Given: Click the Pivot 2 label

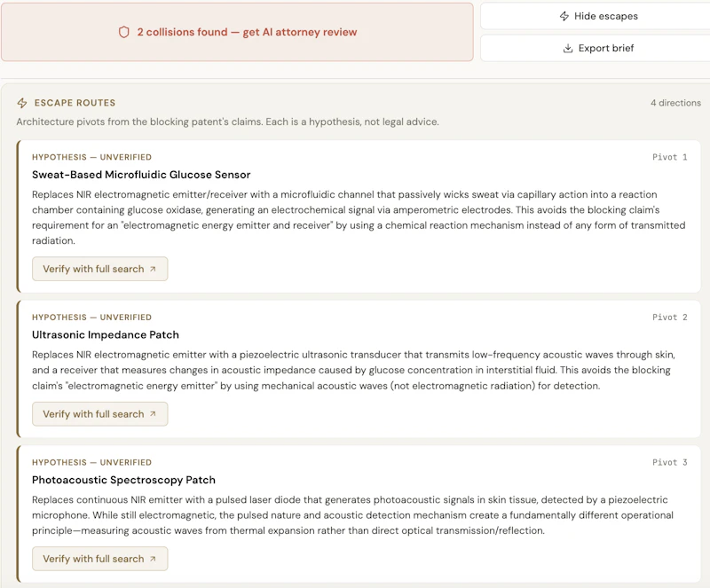Looking at the screenshot, I should pyautogui.click(x=670, y=318).
